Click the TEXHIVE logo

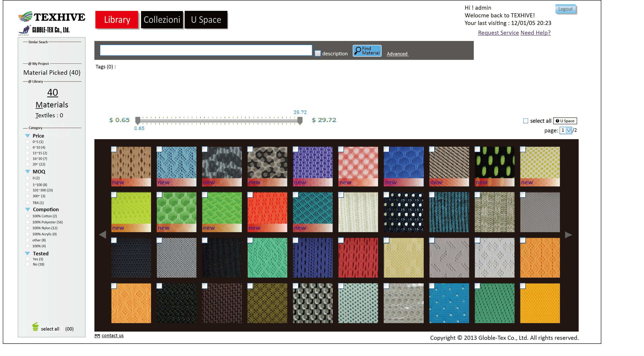[52, 17]
